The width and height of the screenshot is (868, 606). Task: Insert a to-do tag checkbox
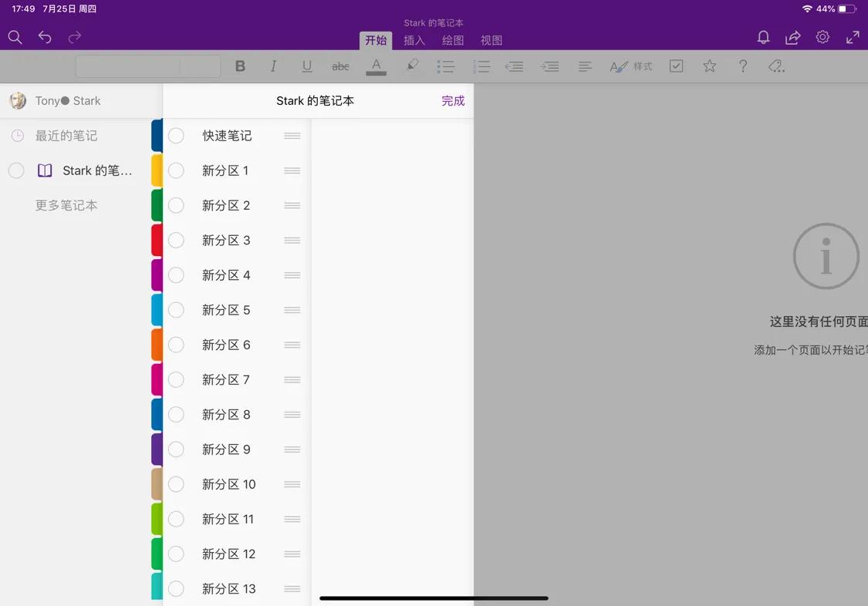pyautogui.click(x=677, y=66)
